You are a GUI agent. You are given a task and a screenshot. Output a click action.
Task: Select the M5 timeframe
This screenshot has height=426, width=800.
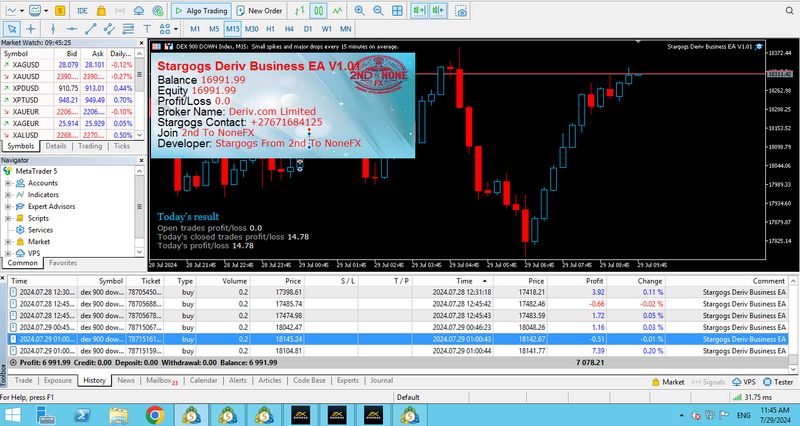214,29
